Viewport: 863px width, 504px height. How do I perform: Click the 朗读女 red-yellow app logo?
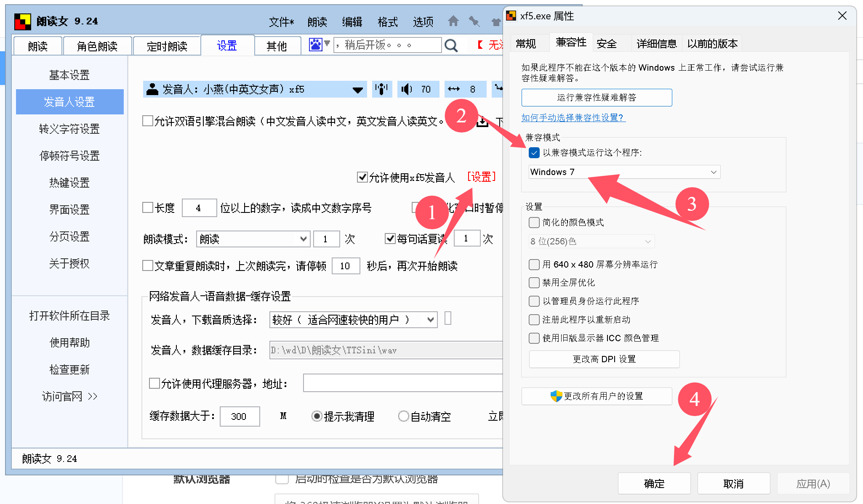(x=23, y=21)
